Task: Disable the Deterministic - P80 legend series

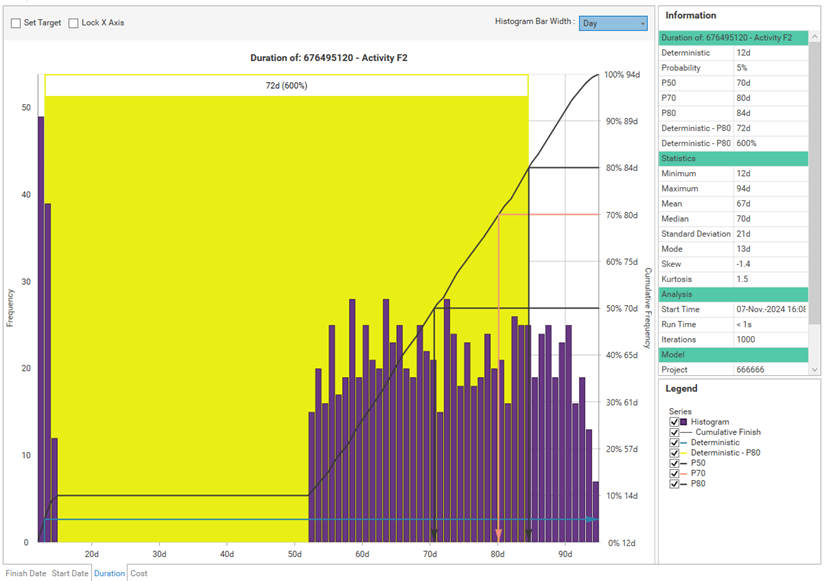Action: pos(674,452)
